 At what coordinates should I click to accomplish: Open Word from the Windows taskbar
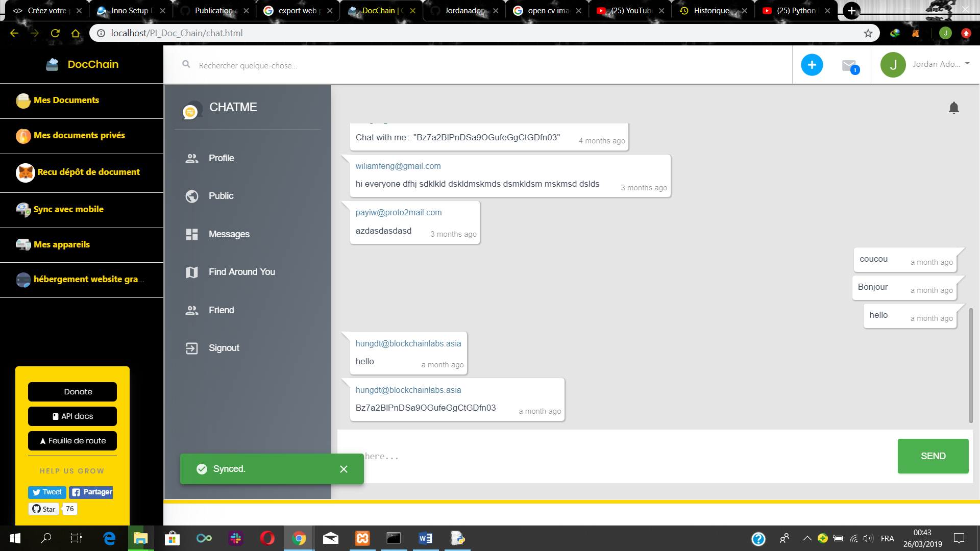pyautogui.click(x=425, y=538)
